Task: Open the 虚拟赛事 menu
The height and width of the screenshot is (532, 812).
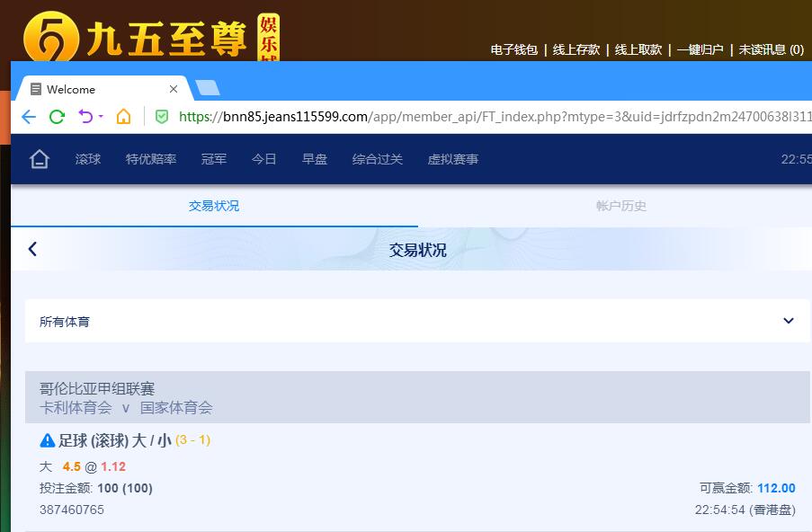Action: (453, 159)
